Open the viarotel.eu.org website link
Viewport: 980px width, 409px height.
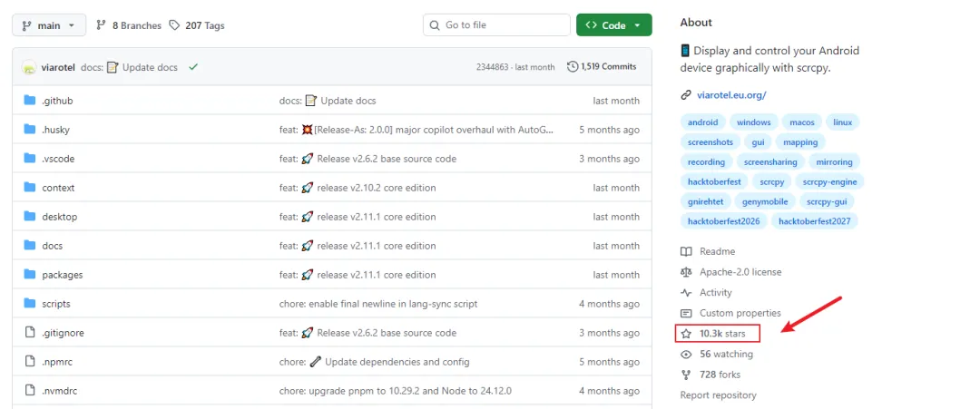pos(731,95)
